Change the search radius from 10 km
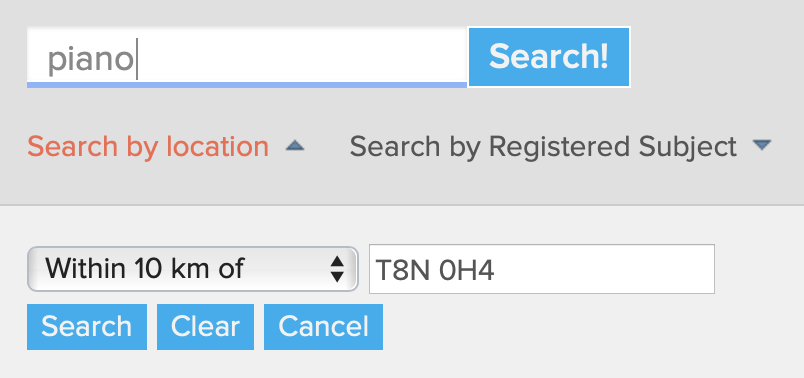The width and height of the screenshot is (804, 378). point(192,269)
